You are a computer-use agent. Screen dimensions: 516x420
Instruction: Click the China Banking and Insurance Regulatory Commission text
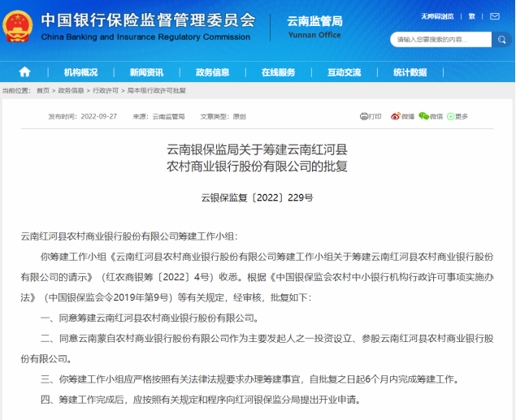[145, 37]
